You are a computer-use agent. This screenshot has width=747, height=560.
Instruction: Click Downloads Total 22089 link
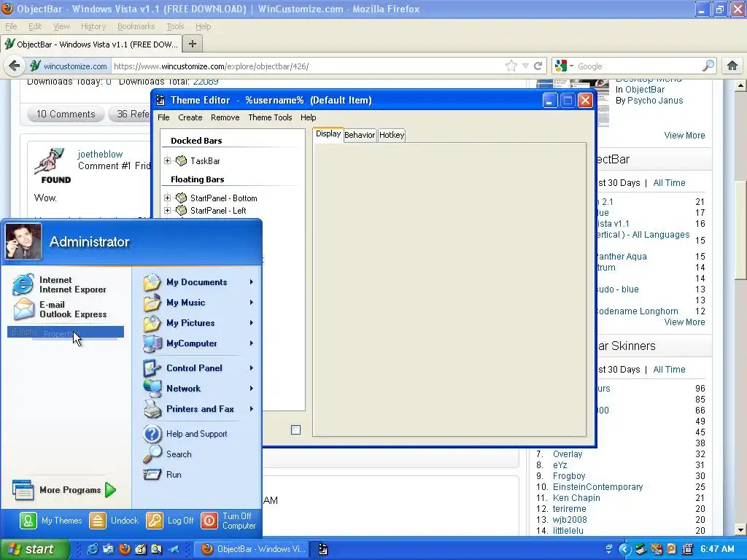(206, 82)
